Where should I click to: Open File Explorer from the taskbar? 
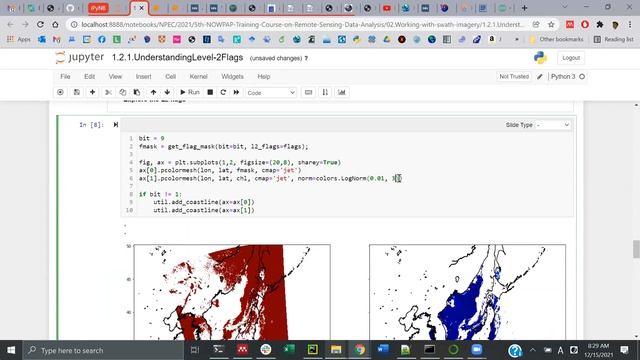point(336,350)
